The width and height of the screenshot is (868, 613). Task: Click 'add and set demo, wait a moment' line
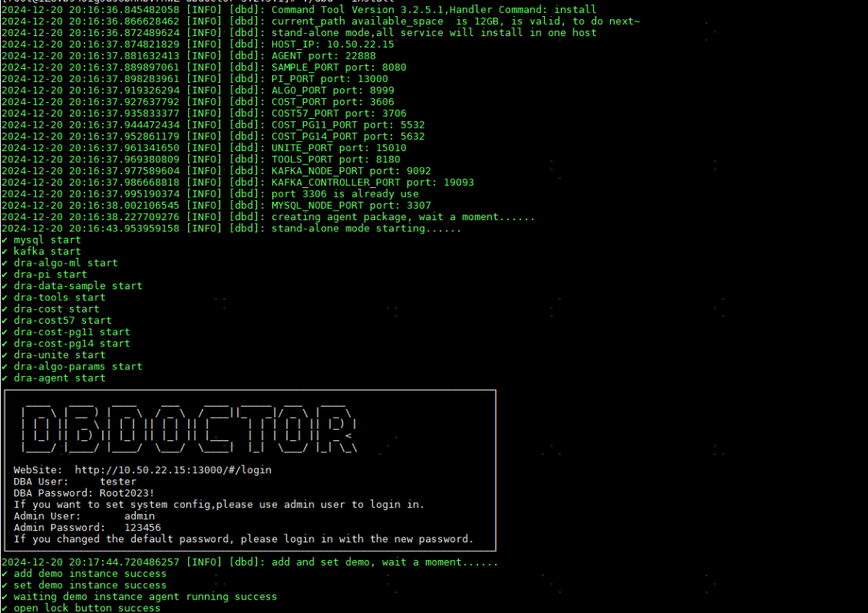click(x=250, y=562)
